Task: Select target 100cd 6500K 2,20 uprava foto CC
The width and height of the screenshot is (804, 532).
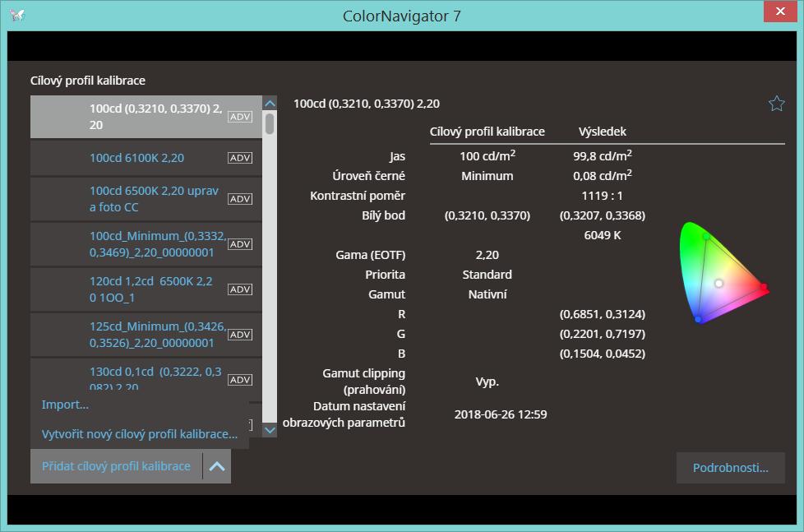Action: click(x=146, y=199)
